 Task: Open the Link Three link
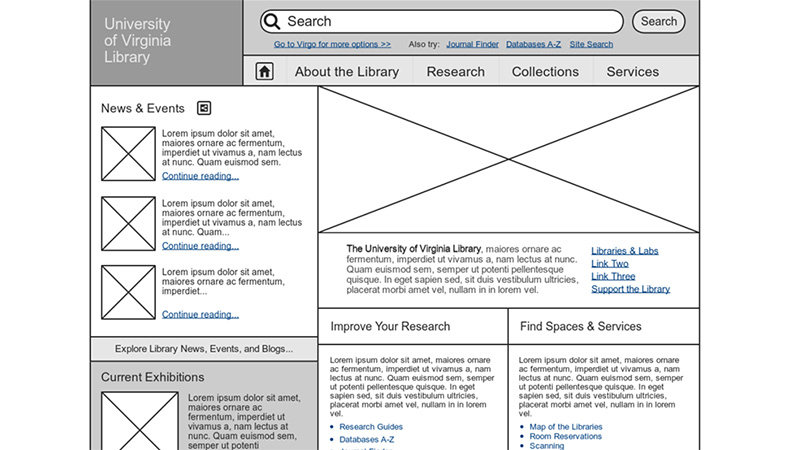point(613,277)
